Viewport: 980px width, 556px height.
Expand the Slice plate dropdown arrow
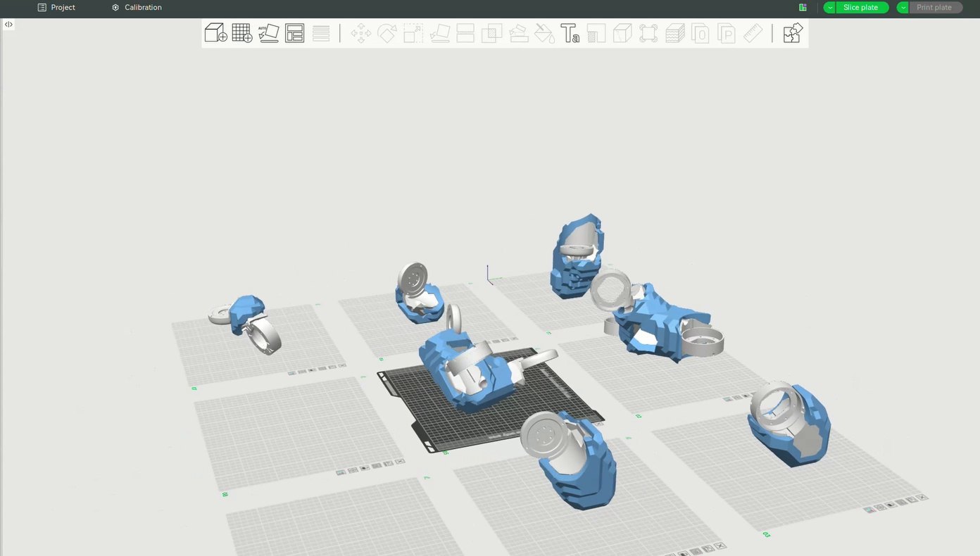pyautogui.click(x=830, y=8)
